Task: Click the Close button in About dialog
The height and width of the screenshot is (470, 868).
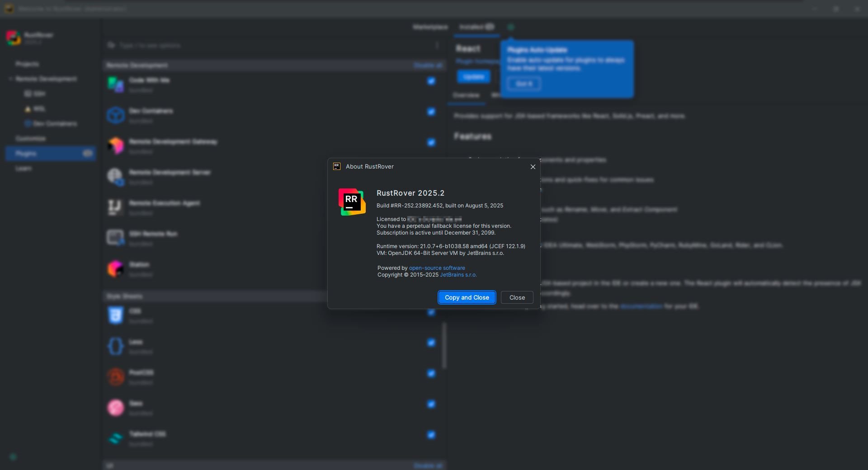Action: [517, 297]
